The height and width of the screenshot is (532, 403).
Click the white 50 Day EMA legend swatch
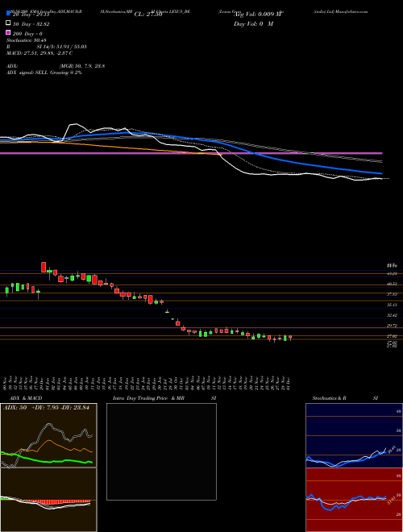coord(8,23)
